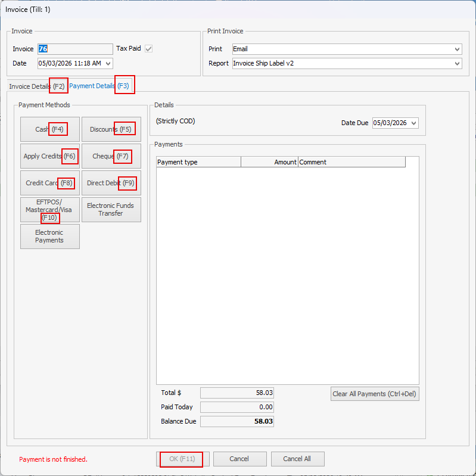Click Clear All Payments (Ctrl+Del)
The width and height of the screenshot is (476, 476).
pos(375,394)
